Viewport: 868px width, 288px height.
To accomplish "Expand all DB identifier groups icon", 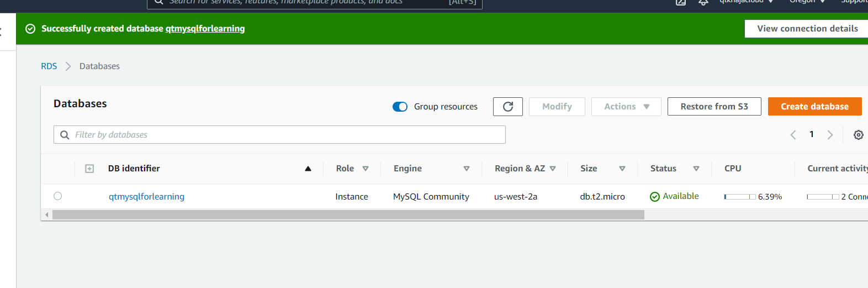I will [89, 169].
